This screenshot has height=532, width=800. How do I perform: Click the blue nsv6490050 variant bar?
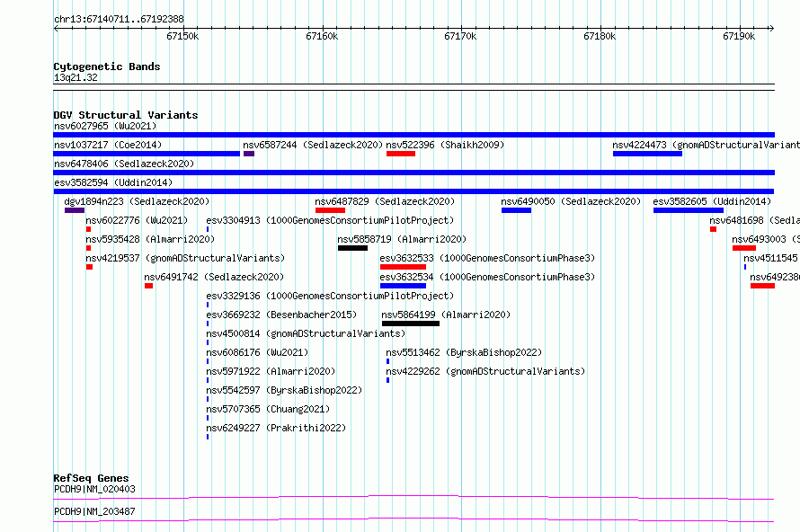click(x=516, y=210)
